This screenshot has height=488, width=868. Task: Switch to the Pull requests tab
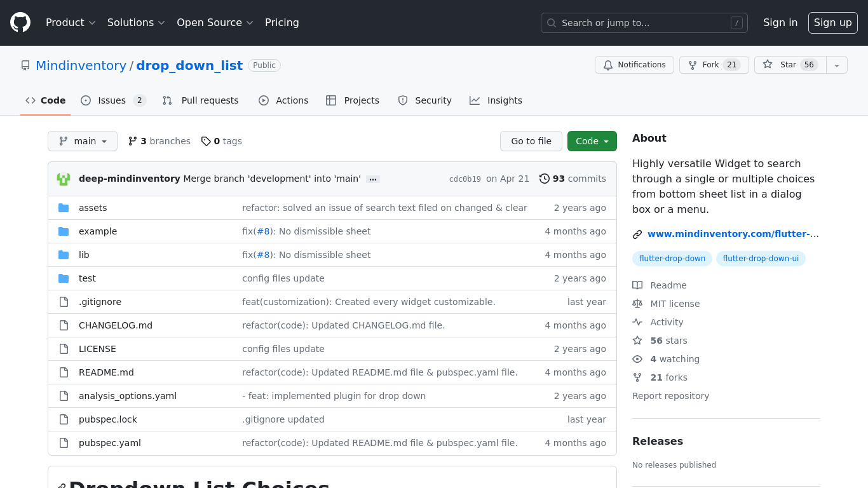[201, 100]
